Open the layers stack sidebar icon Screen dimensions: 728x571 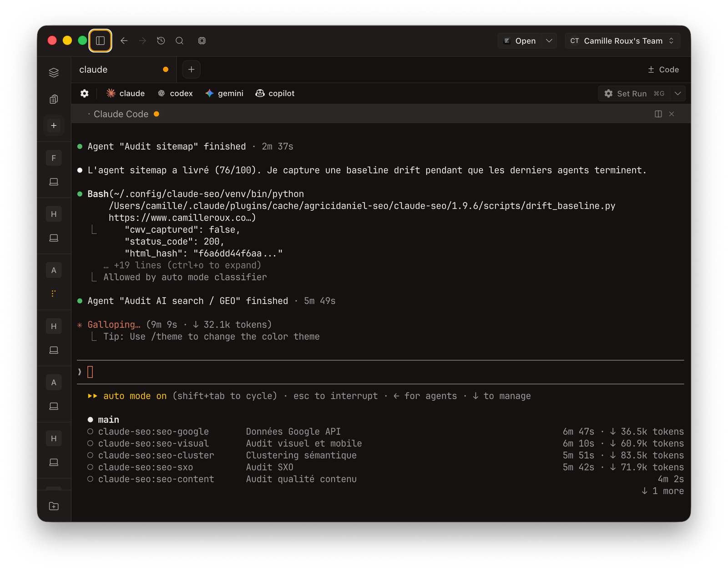click(x=54, y=72)
